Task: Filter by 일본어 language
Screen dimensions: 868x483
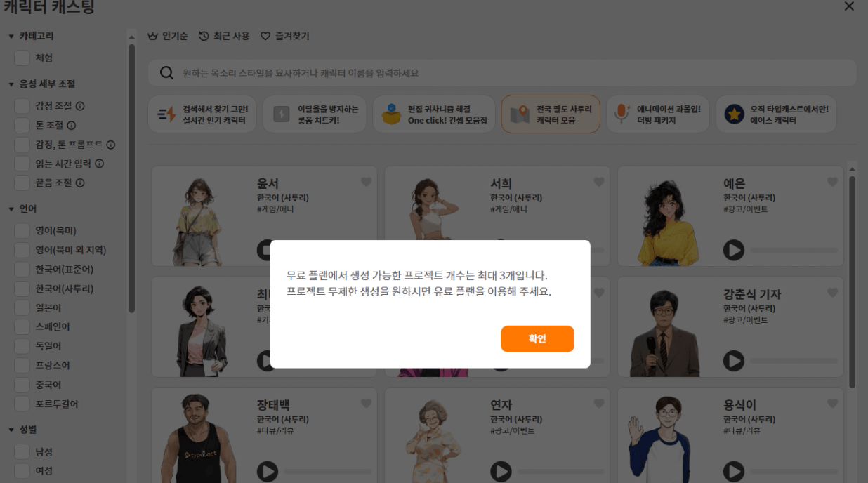Action: 22,307
